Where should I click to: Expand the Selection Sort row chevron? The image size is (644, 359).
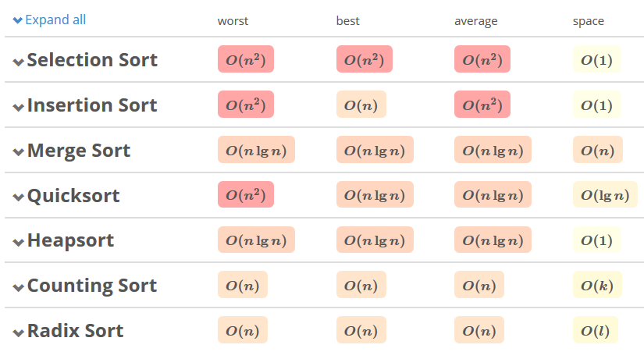coord(19,62)
